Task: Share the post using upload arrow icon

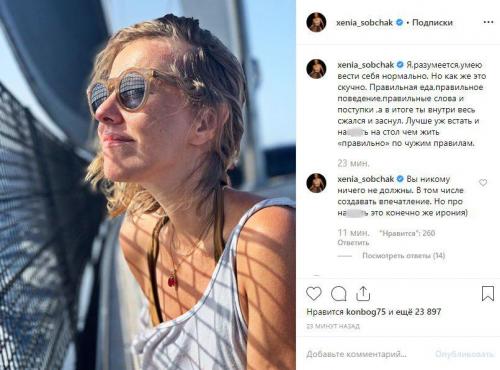Action: pos(363,294)
